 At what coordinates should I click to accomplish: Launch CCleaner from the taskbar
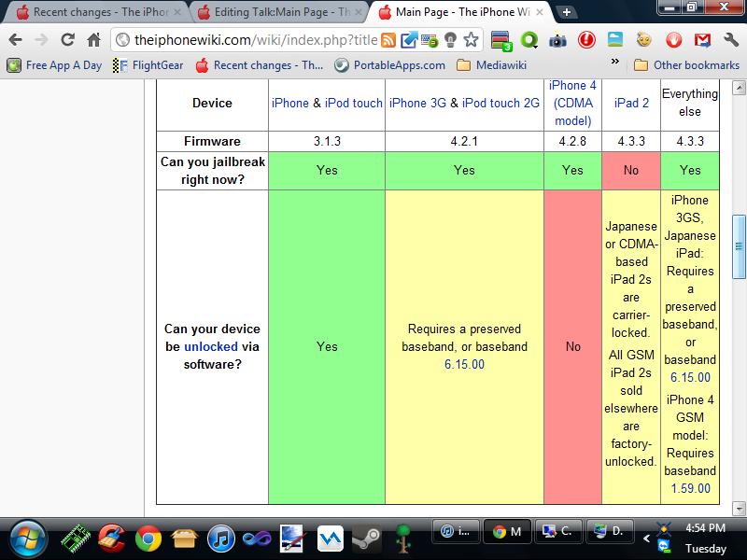(x=111, y=539)
